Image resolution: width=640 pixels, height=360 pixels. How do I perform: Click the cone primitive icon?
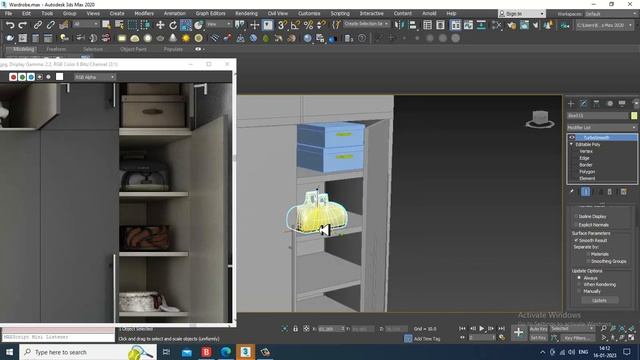[x=173, y=38]
